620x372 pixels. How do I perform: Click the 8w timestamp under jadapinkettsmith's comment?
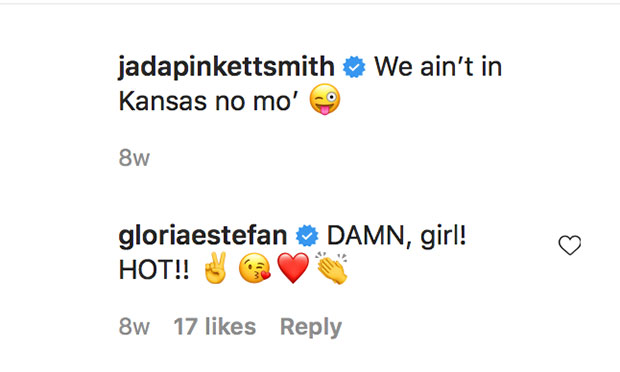click(134, 158)
